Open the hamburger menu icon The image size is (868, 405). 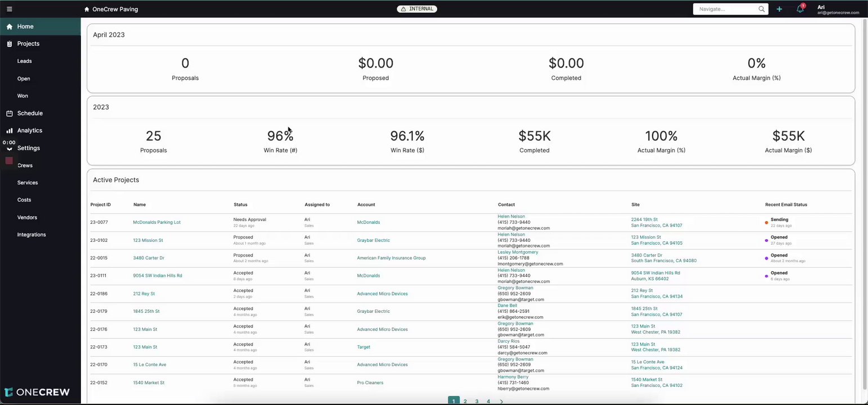pyautogui.click(x=9, y=9)
